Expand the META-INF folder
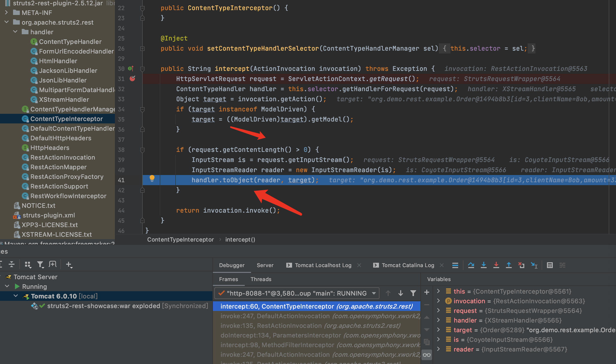616x364 pixels. click(x=7, y=13)
